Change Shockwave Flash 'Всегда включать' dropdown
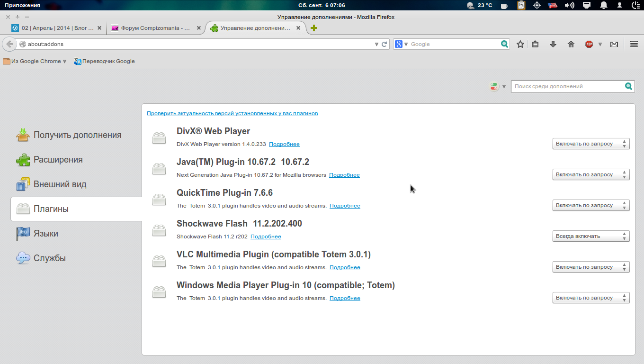The height and width of the screenshot is (364, 644). pos(590,236)
